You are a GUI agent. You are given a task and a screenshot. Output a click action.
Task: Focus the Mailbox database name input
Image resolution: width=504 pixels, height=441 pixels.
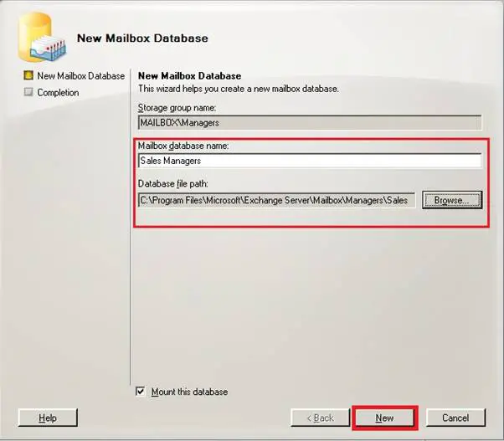pos(310,161)
